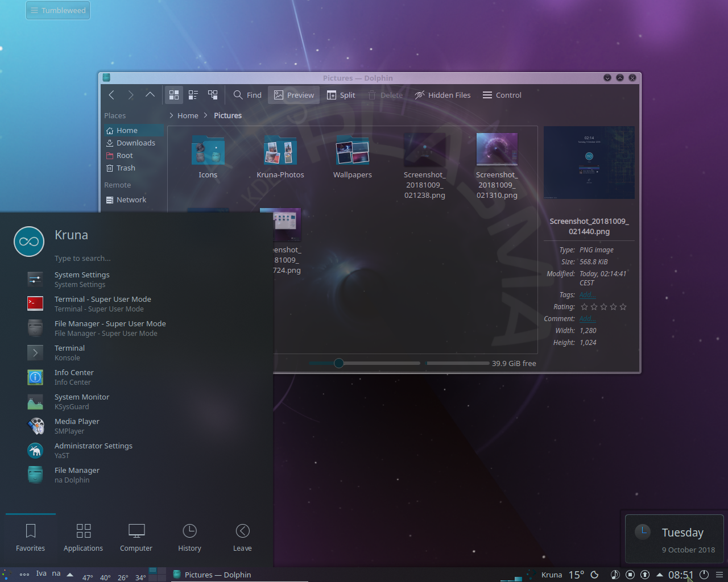Select Screenshot_20181009_021238.png thumbnail

(425, 150)
